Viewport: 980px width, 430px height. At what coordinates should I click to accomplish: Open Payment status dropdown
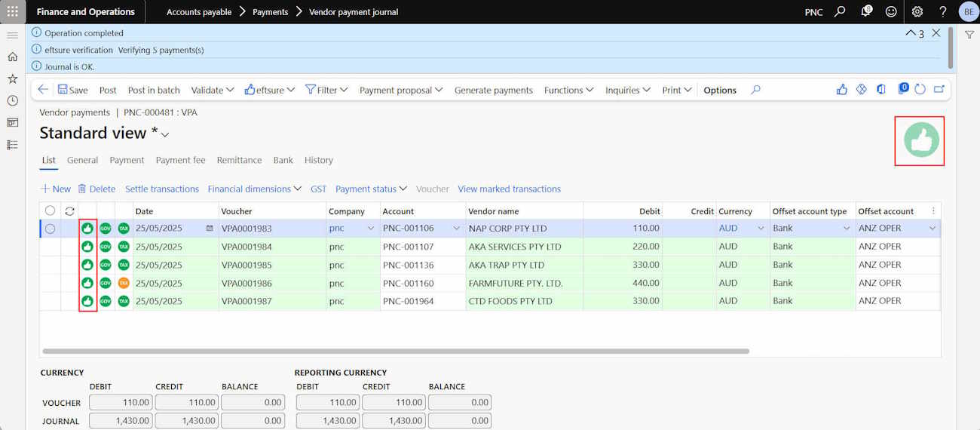(371, 189)
